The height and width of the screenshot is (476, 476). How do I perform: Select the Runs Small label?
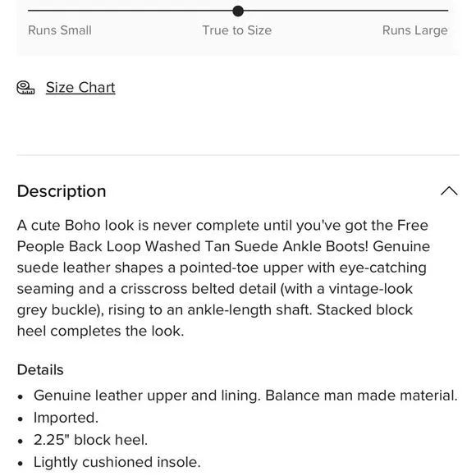(x=60, y=30)
